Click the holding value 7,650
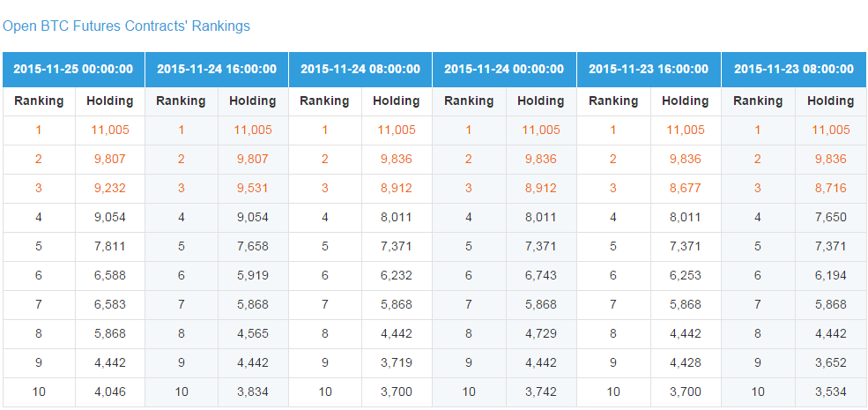Screen dimensions: 868x410 pos(830,217)
